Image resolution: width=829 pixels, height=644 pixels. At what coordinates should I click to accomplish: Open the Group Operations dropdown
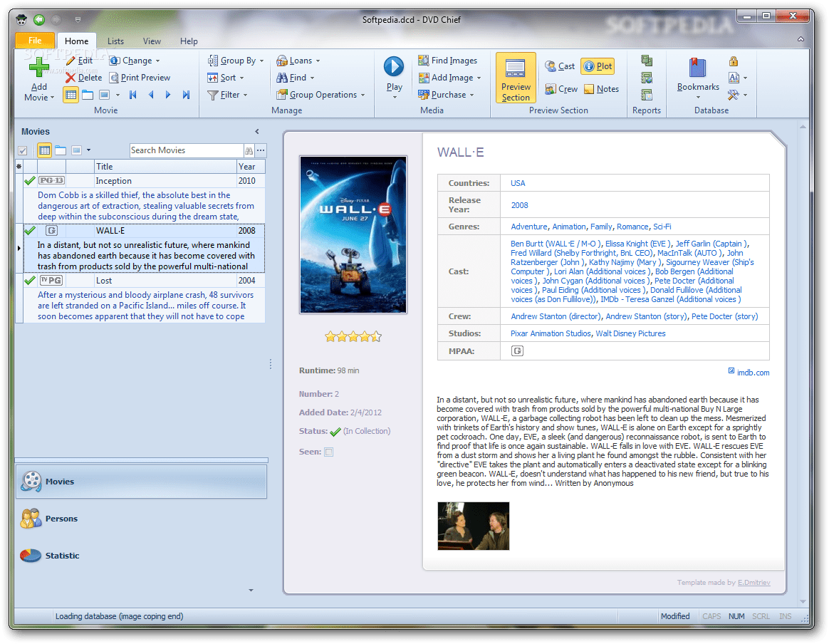point(321,95)
